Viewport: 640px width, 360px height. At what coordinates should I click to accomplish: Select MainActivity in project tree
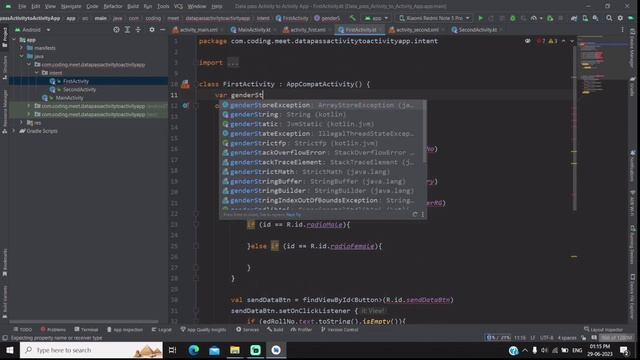coord(69,98)
